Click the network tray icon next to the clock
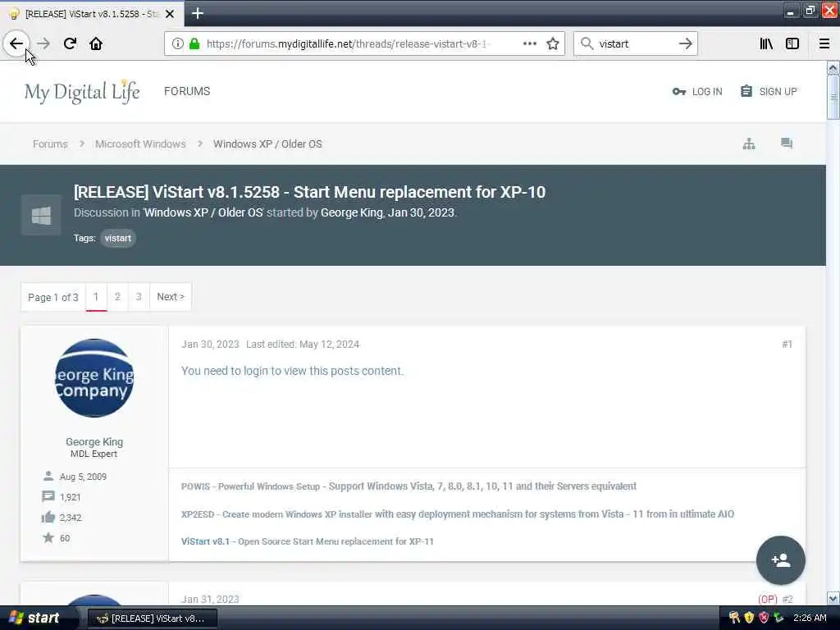Viewport: 840px width, 630px height. coord(779,618)
